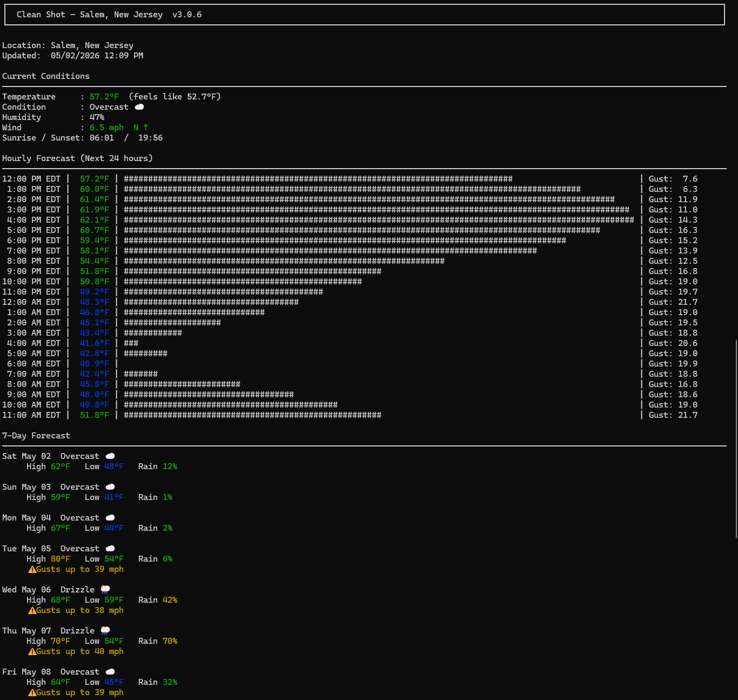Screen dimensions: 738x700
Task: Click the 'Rain 42%' value for Wednesday
Action: [158, 600]
